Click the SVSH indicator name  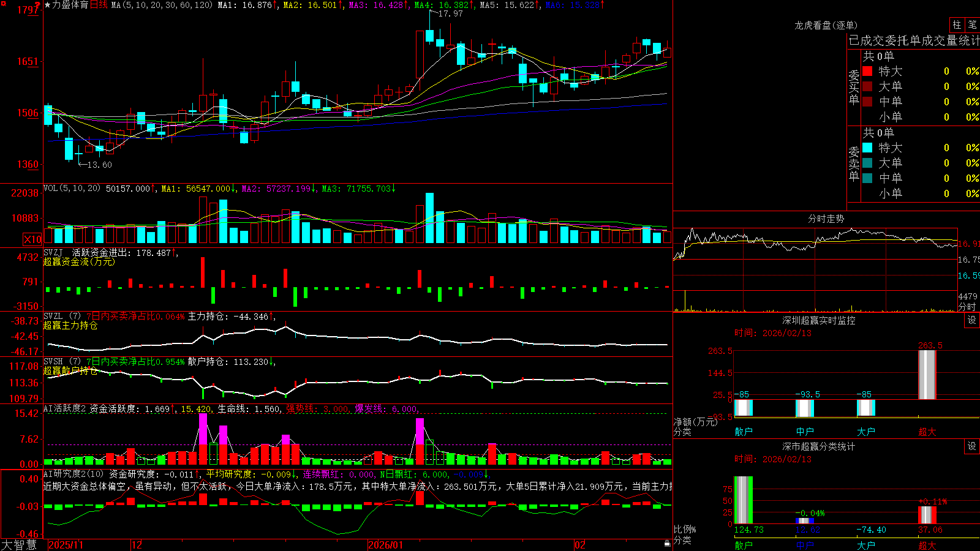[x=53, y=362]
